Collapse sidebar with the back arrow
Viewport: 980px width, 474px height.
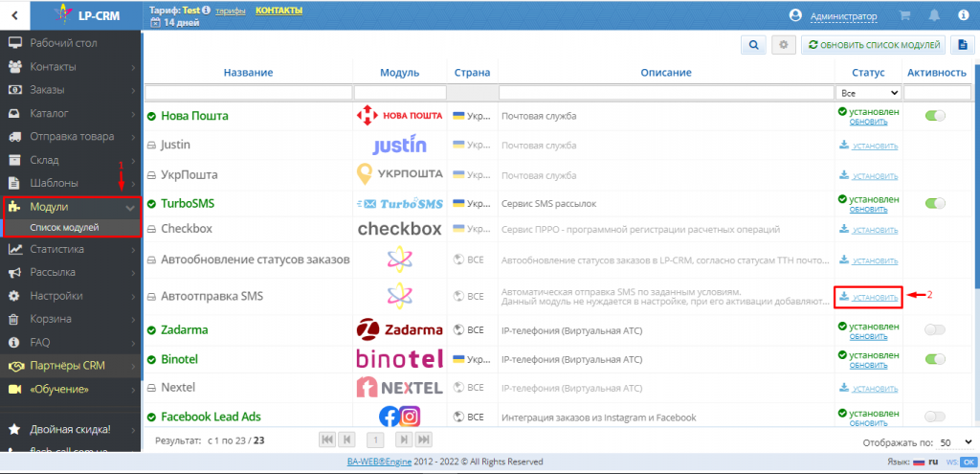(x=15, y=16)
